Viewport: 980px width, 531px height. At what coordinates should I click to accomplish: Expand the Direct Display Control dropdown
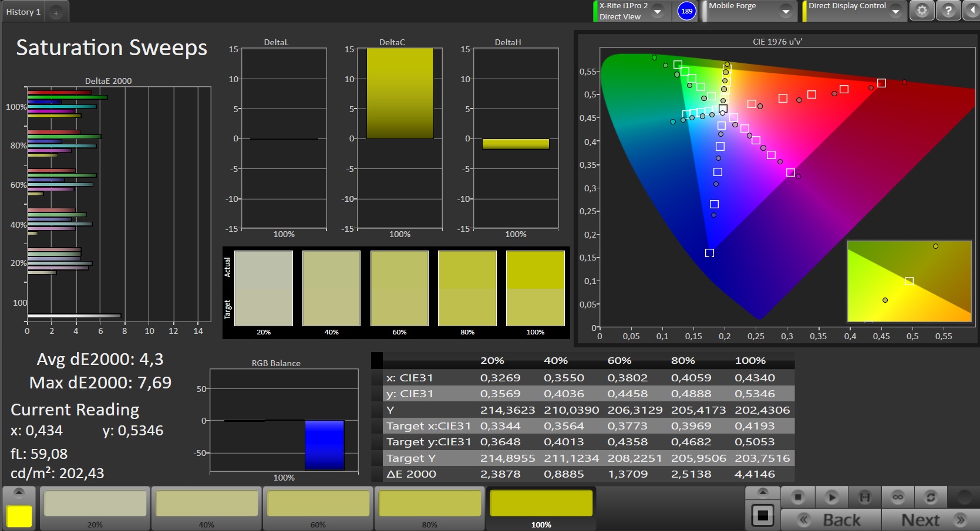coord(895,11)
